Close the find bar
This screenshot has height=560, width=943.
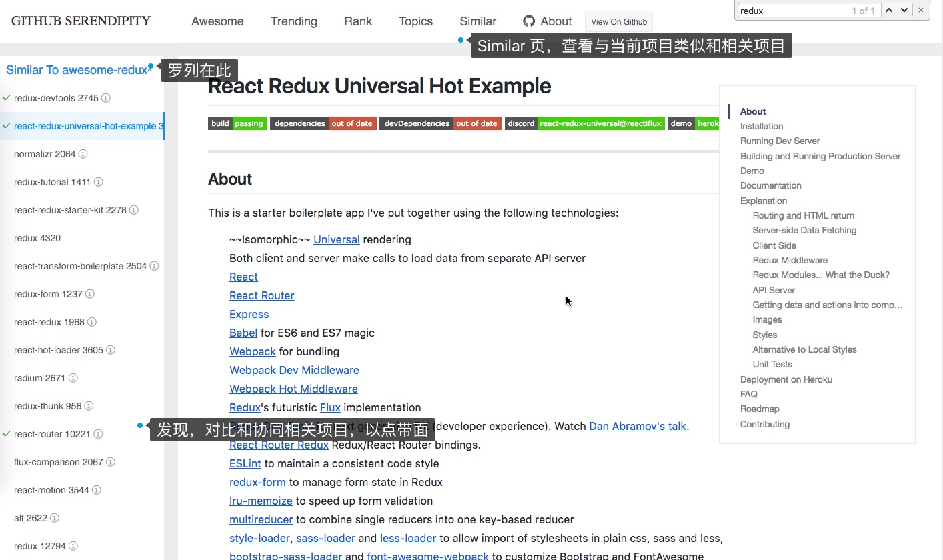921,10
